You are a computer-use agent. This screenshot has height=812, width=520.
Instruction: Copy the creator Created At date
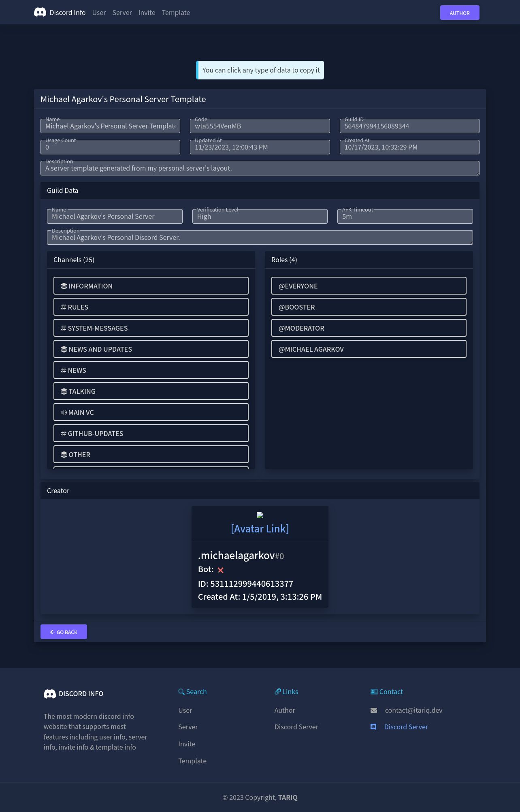coord(260,597)
